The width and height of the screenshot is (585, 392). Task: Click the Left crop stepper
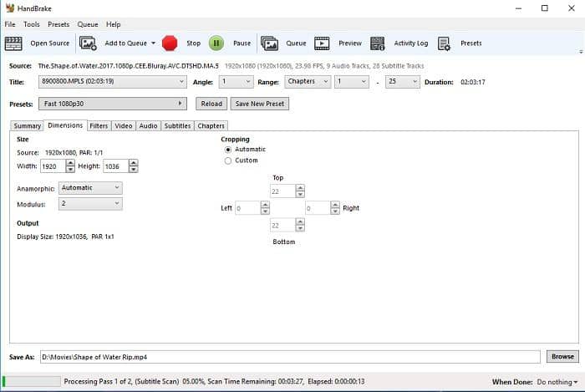click(265, 208)
